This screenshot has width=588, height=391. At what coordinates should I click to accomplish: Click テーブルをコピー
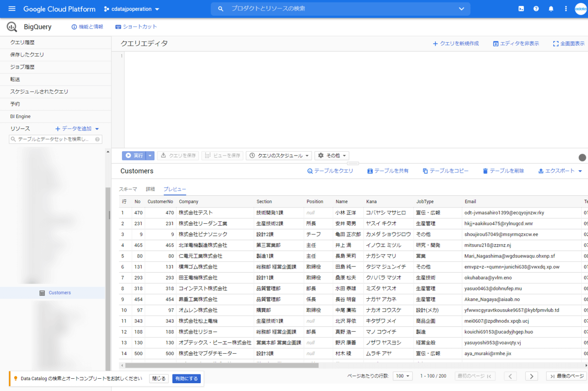[445, 171]
